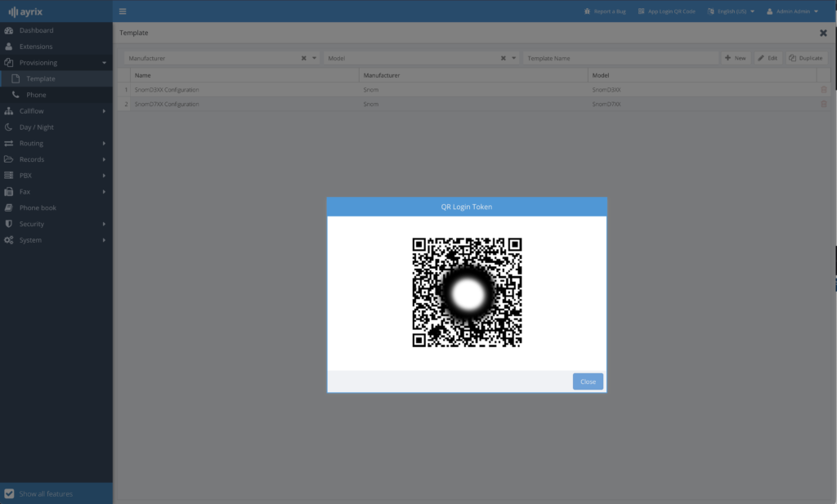Open the Admin Admin user menu
The width and height of the screenshot is (837, 504).
[x=793, y=11]
